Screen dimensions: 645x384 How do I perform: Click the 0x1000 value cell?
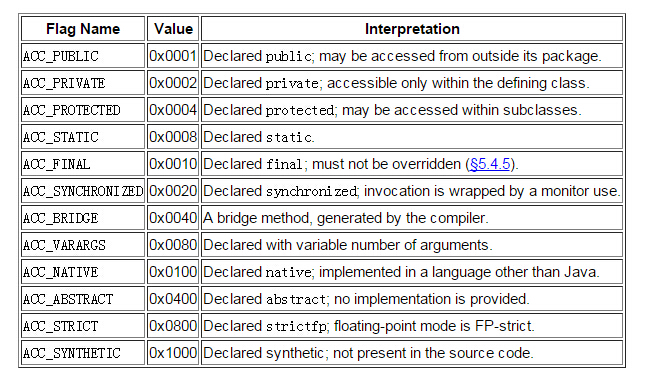(x=173, y=353)
